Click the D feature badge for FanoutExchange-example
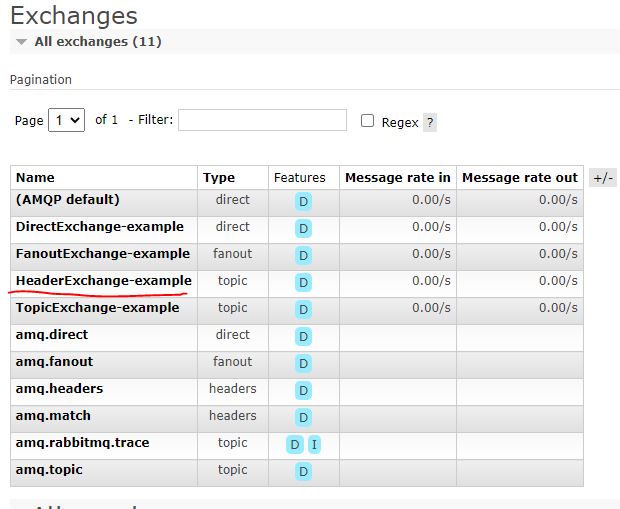The width and height of the screenshot is (620, 509). pos(303,255)
